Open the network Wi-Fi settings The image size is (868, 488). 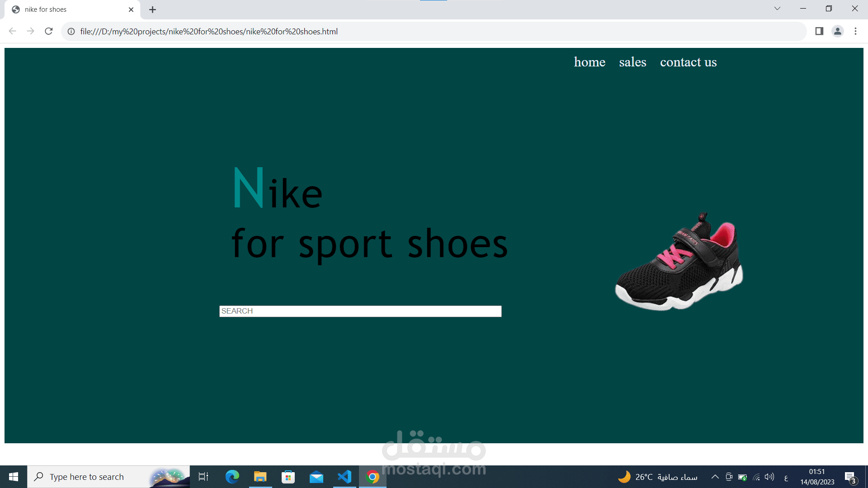756,477
